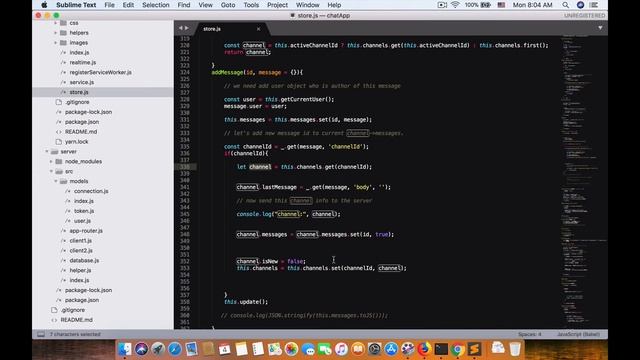
Task: Launch Siri from the Dock
Action: pos(141,349)
